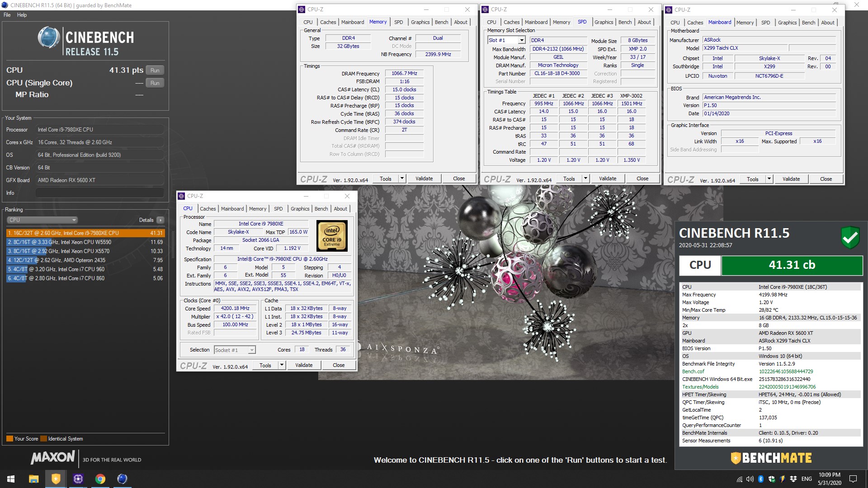Viewport: 868px width, 488px height.
Task: Open Cinebench sphere icon in taskbar
Action: [x=122, y=479]
